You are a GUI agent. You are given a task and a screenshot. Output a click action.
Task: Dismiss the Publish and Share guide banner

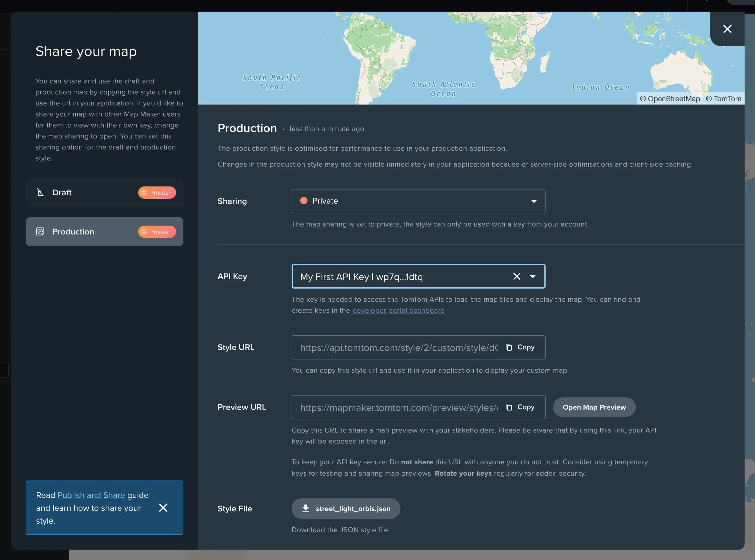[x=163, y=507]
